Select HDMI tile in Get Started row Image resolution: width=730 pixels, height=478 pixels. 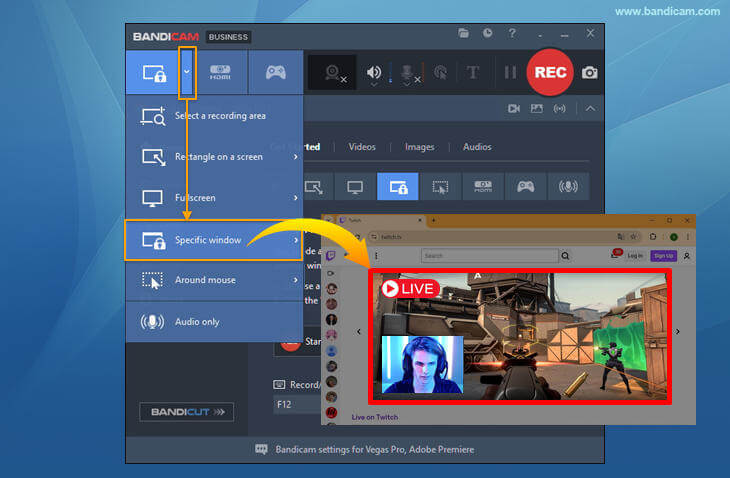[x=483, y=187]
